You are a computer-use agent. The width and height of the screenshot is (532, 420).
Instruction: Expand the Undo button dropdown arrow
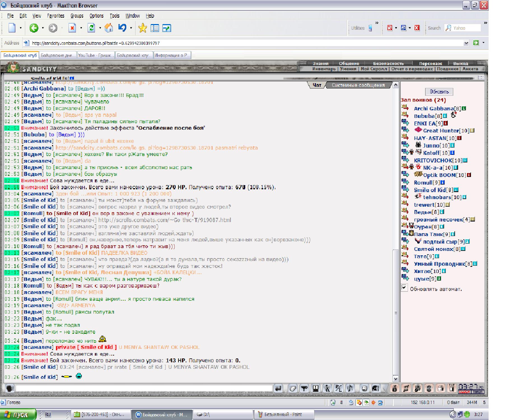point(131,28)
